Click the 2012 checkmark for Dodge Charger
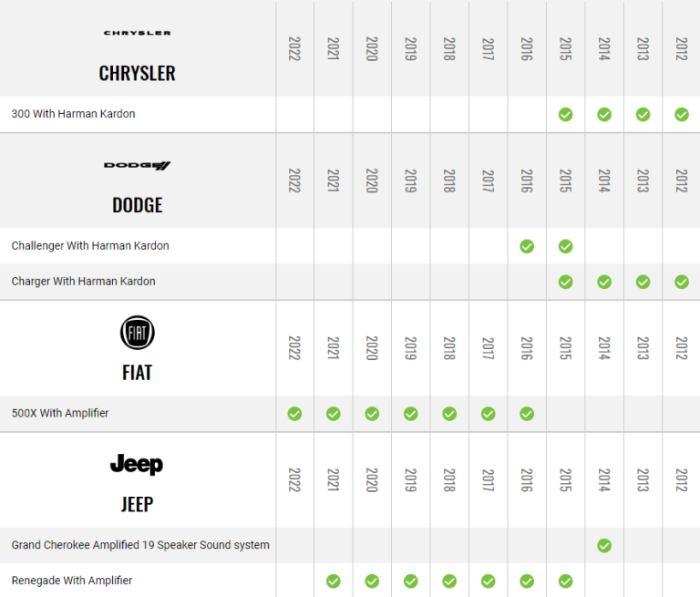Image resolution: width=700 pixels, height=597 pixels. click(682, 282)
